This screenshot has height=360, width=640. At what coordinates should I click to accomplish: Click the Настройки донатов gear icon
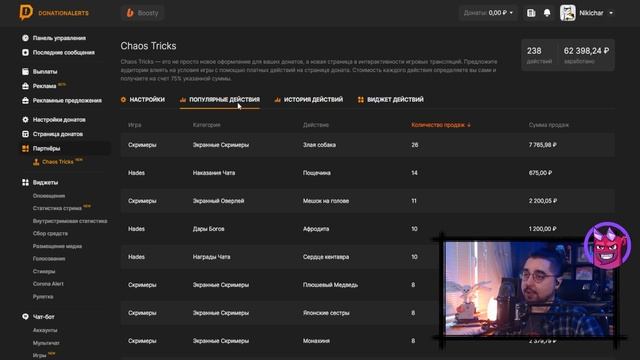click(x=25, y=120)
